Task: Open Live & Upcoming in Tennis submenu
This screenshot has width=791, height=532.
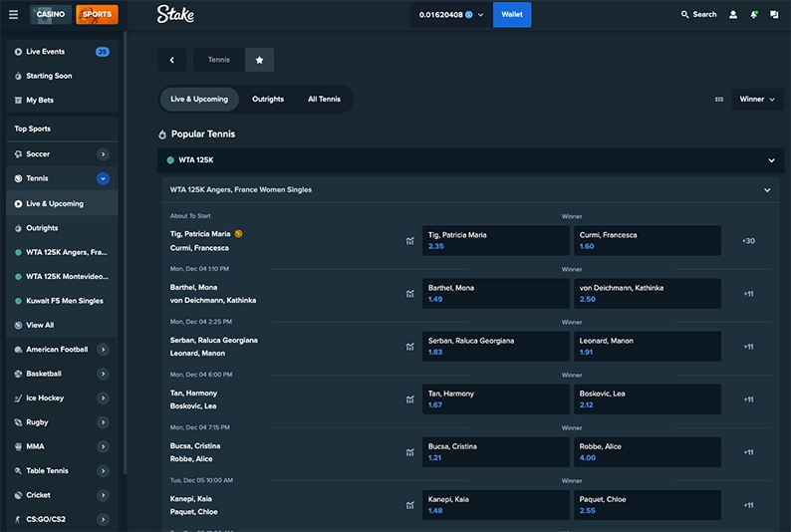Action: click(62, 203)
